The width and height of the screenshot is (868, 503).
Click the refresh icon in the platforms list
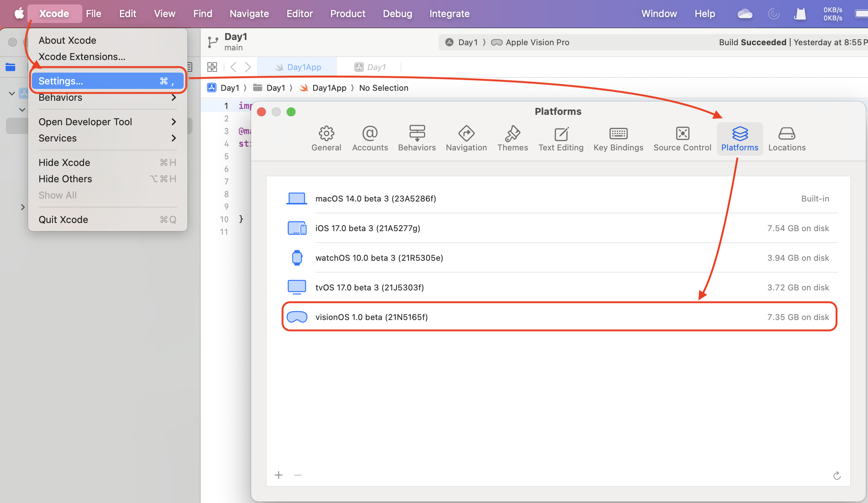[x=837, y=476]
